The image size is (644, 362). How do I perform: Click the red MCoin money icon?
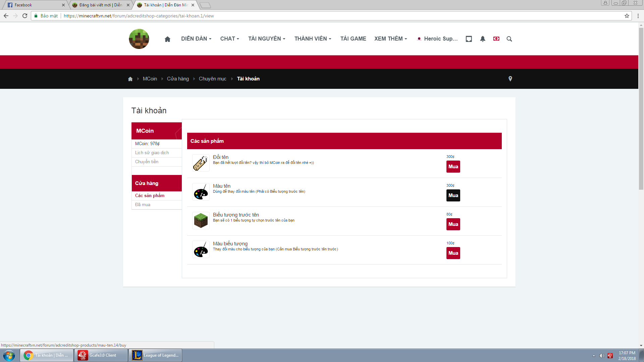(496, 39)
